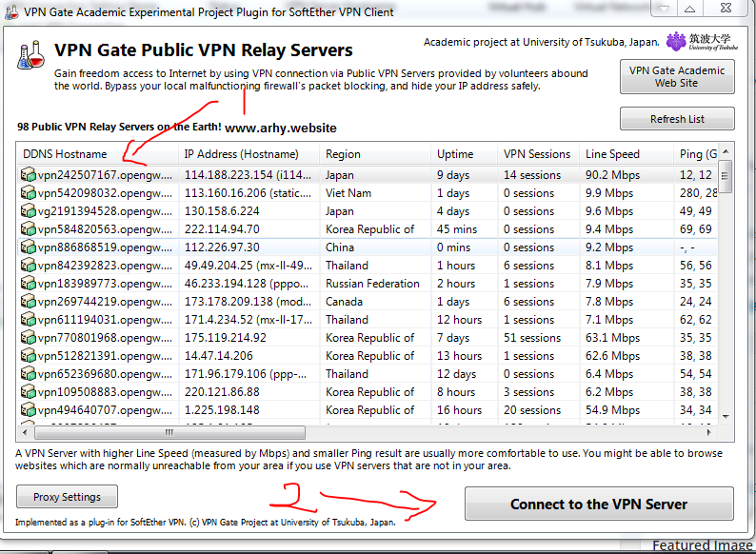This screenshot has width=756, height=554.
Task: Click the server icon for vpn652369680
Action: (x=29, y=374)
